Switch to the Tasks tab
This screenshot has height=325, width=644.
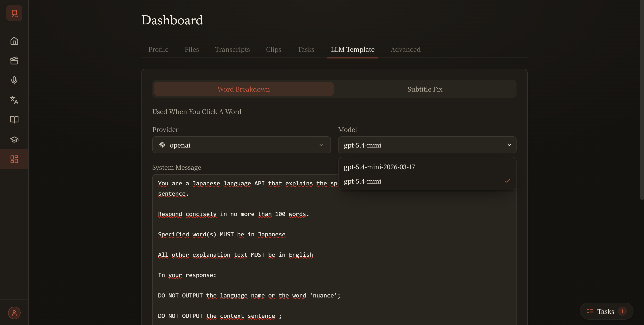pos(306,49)
